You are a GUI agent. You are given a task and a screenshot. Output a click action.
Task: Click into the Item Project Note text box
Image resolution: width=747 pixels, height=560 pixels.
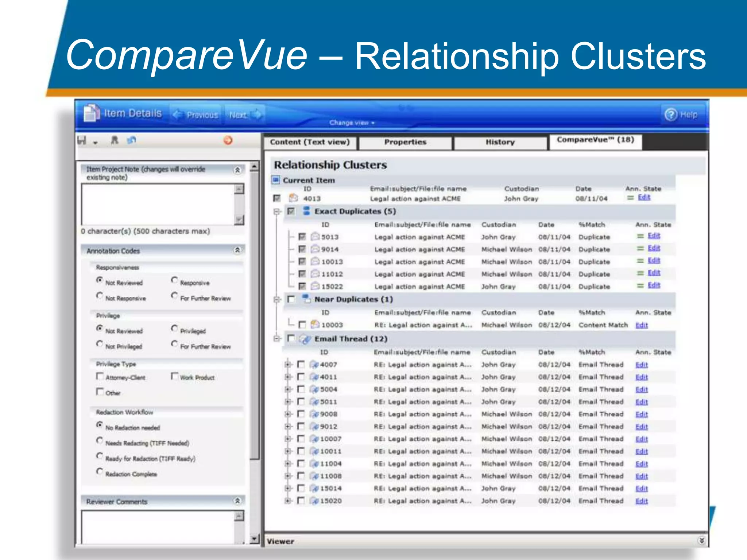(x=158, y=204)
